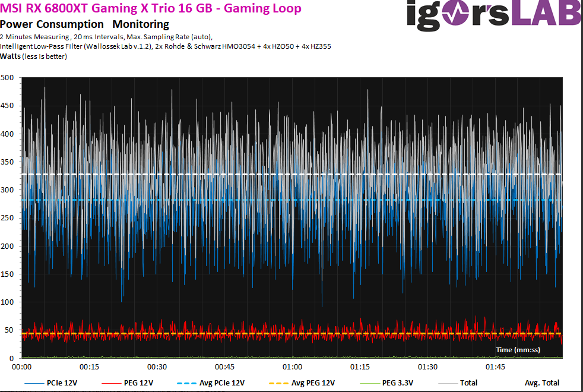Click the chart title 'MSI RX 6800XT Gaming X Trio 16 GB - Gaming Loop'
This screenshot has height=392, width=583.
tap(151, 8)
